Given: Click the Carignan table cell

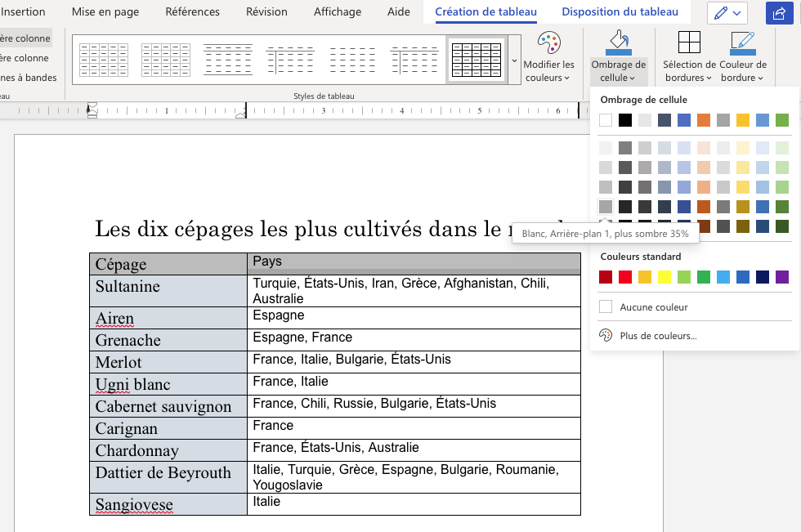Looking at the screenshot, I should tap(168, 428).
